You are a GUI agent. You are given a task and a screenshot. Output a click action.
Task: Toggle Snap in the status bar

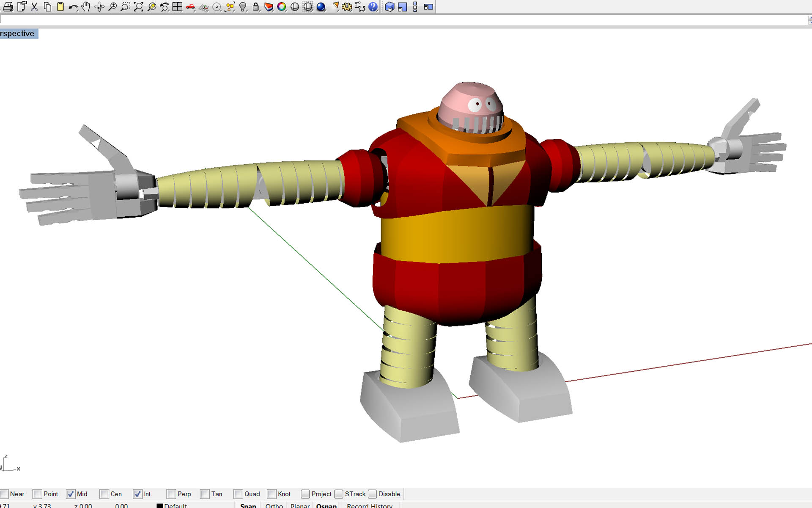click(x=248, y=505)
